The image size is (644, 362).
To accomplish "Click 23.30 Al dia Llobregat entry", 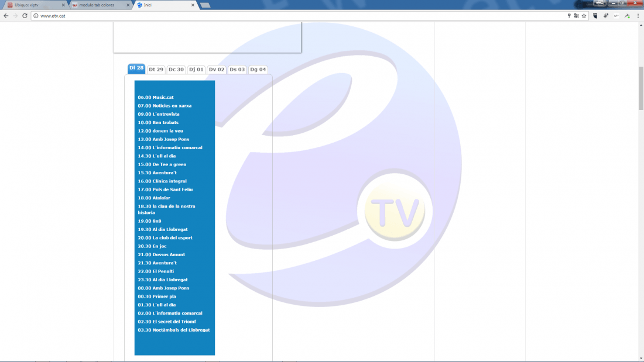I will 163,280.
